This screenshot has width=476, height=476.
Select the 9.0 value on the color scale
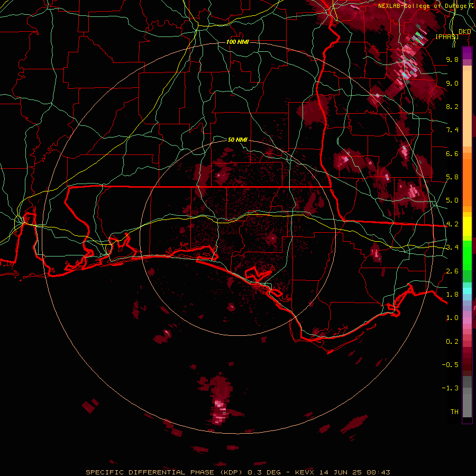click(452, 83)
